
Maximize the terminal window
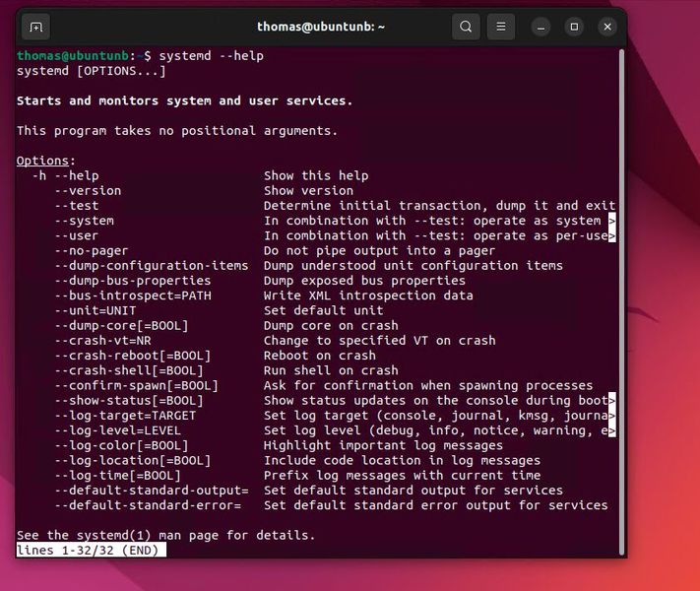click(574, 27)
